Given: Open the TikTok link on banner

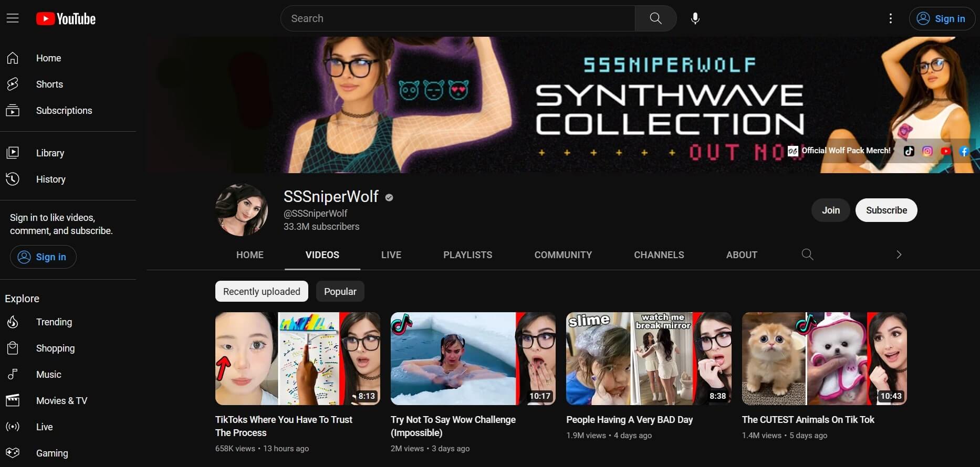Looking at the screenshot, I should click(x=909, y=151).
